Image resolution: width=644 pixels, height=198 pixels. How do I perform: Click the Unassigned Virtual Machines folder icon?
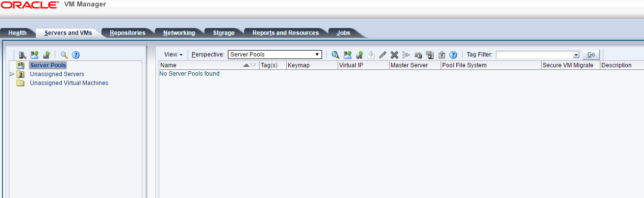click(20, 83)
